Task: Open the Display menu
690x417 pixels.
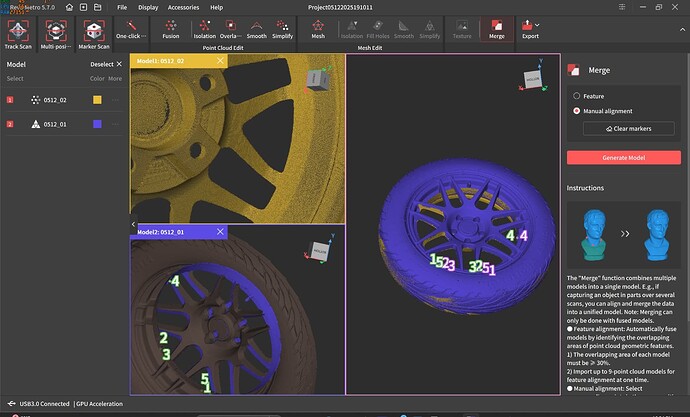Action: 148,7
